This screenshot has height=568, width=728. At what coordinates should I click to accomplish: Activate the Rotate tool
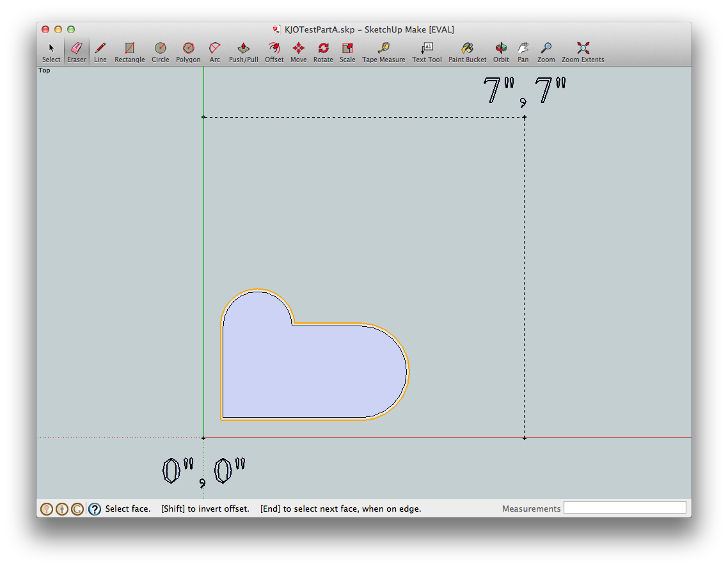[x=323, y=52]
